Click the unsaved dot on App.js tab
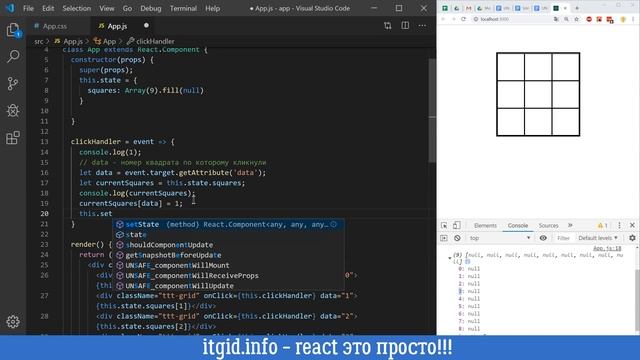Screen dimensions: 640x360 [146, 25]
